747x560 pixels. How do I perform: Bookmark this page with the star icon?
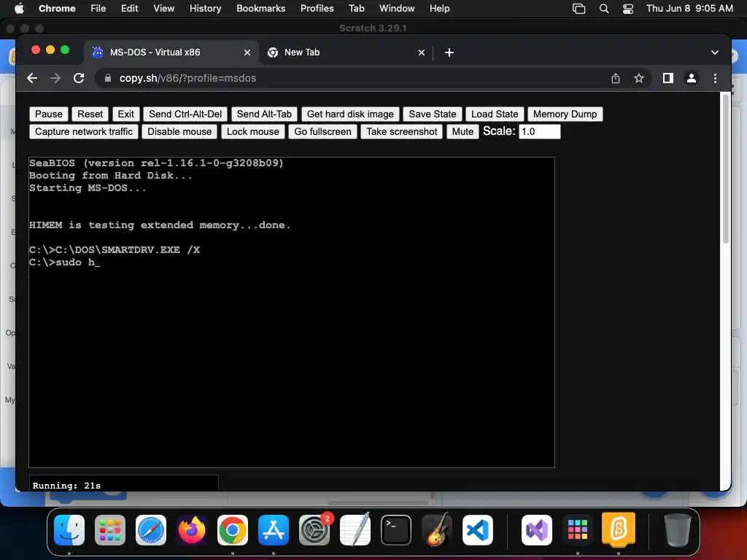click(639, 78)
